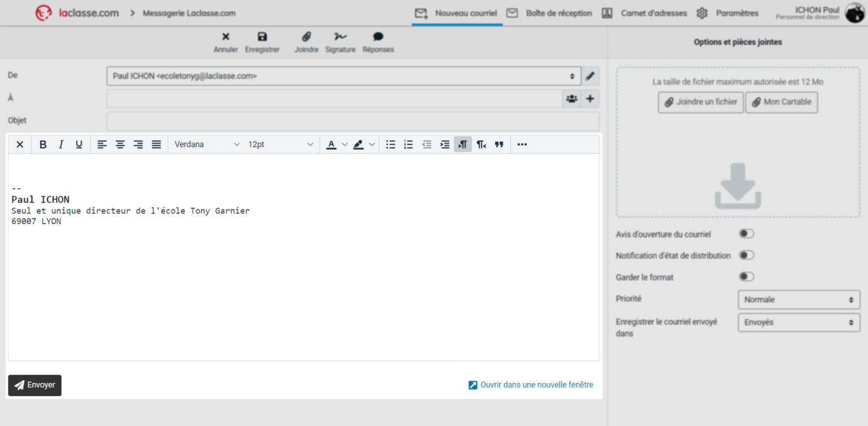Open the 12pt font size selector
The width and height of the screenshot is (868, 426).
281,144
